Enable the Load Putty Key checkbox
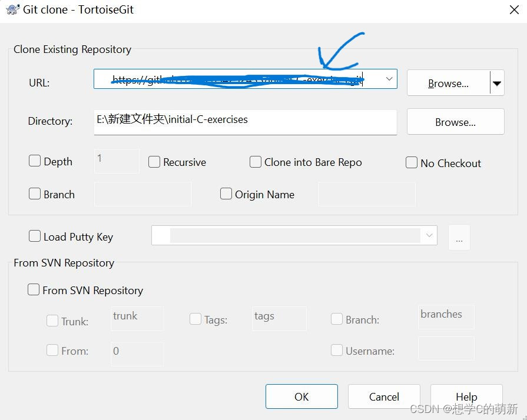 (x=35, y=236)
